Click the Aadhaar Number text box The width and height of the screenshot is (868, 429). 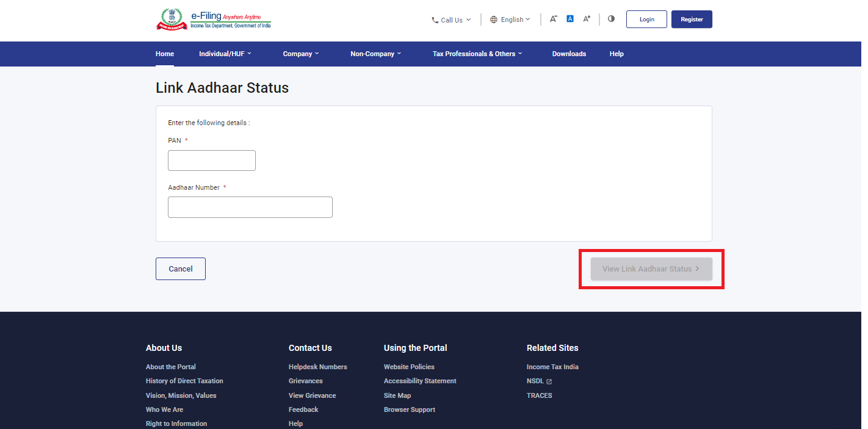click(250, 207)
